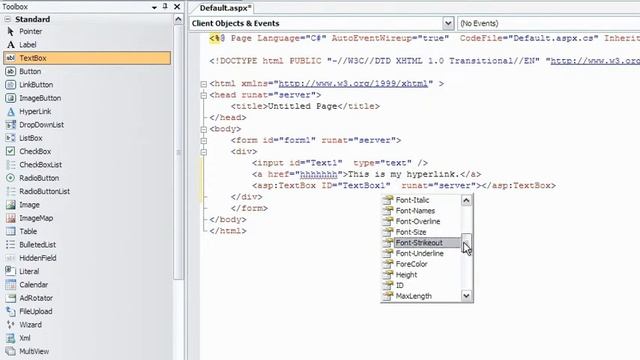This screenshot has height=360, width=640.
Task: Open the DOCTYPE www.w3.org DTD link
Action: pyautogui.click(x=595, y=61)
